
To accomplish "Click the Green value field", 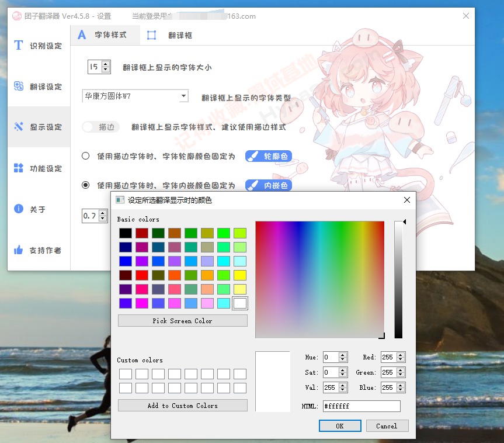I will (x=388, y=372).
